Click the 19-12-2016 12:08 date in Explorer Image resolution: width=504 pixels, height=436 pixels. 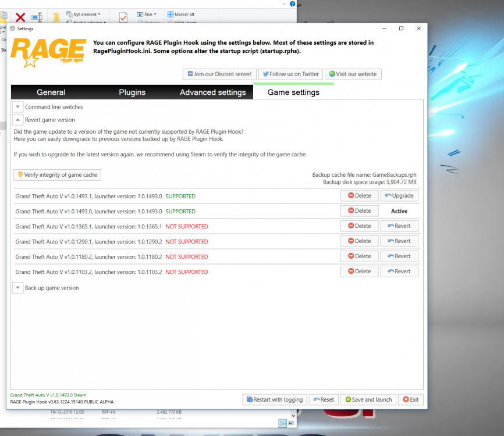click(67, 412)
